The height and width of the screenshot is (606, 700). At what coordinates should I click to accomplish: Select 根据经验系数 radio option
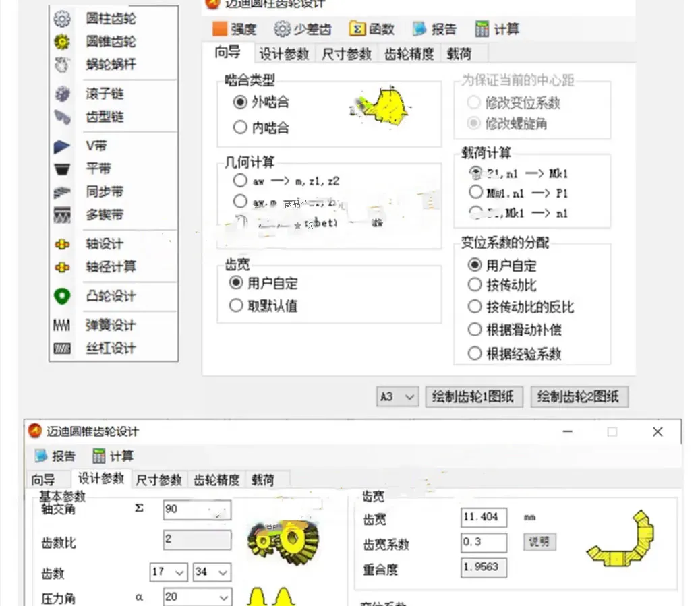pyautogui.click(x=475, y=353)
